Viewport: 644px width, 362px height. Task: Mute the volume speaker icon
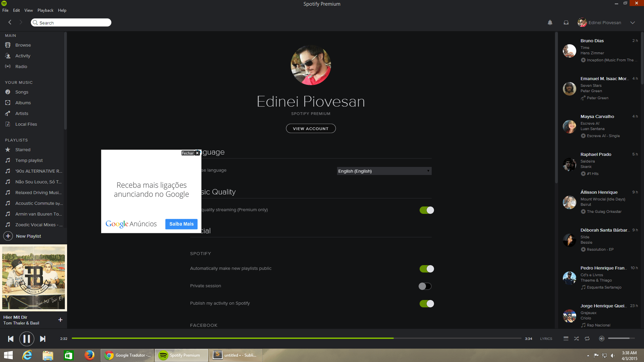(x=602, y=339)
